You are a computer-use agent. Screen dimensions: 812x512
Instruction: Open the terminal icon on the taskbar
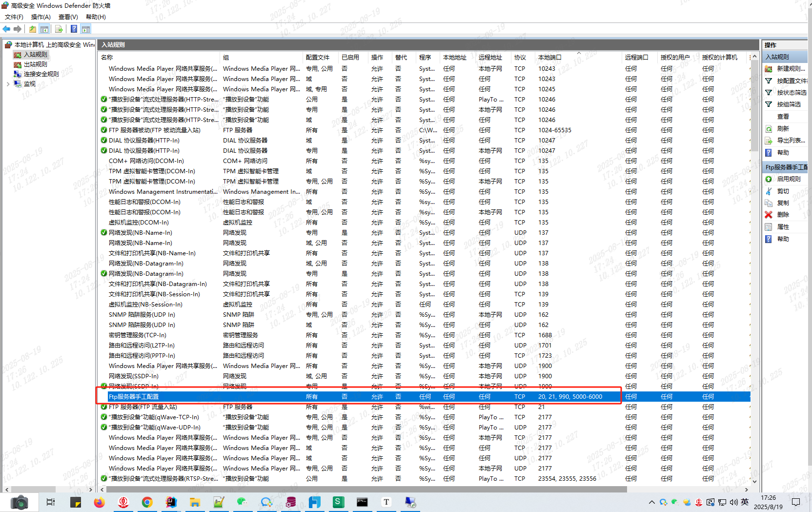(362, 502)
